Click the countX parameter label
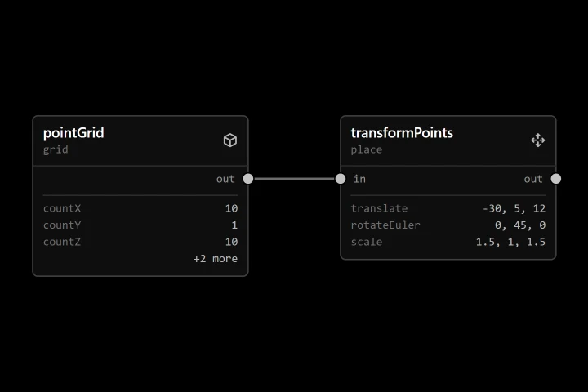 pyautogui.click(x=62, y=208)
